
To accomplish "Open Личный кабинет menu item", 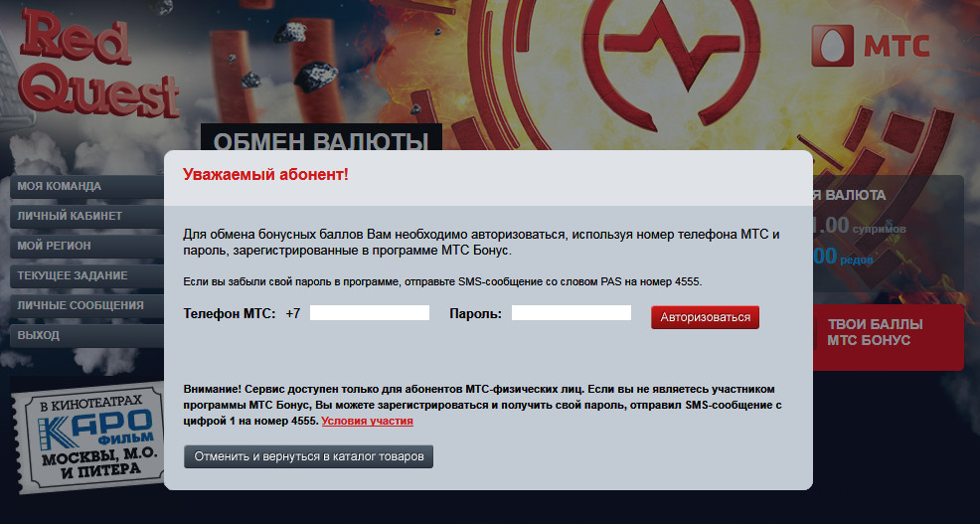I will [x=87, y=217].
